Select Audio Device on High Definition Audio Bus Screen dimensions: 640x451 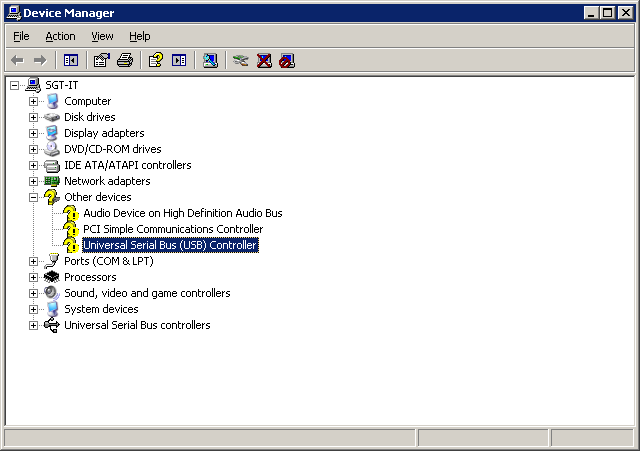[183, 213]
